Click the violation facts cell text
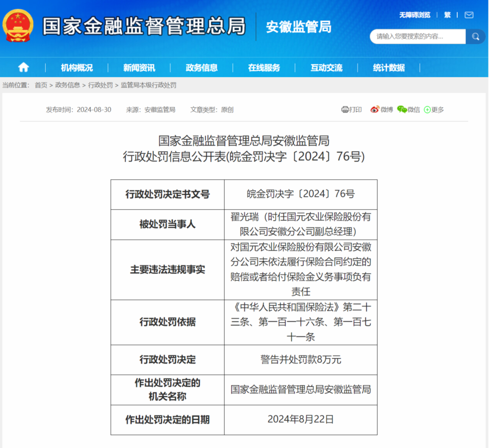 pyautogui.click(x=301, y=269)
